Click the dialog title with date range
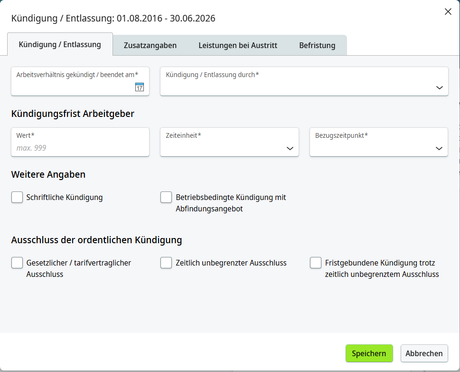The height and width of the screenshot is (372, 460). point(113,18)
